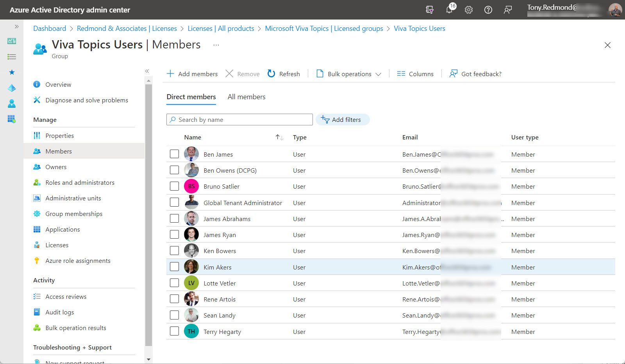Tick the checkbox next to Kim Akers

click(x=174, y=267)
